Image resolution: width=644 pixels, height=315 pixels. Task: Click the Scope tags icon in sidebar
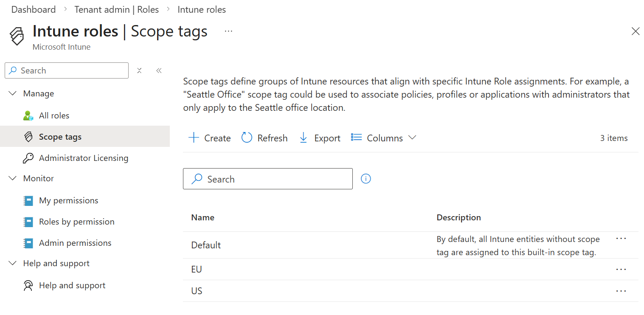pos(28,136)
